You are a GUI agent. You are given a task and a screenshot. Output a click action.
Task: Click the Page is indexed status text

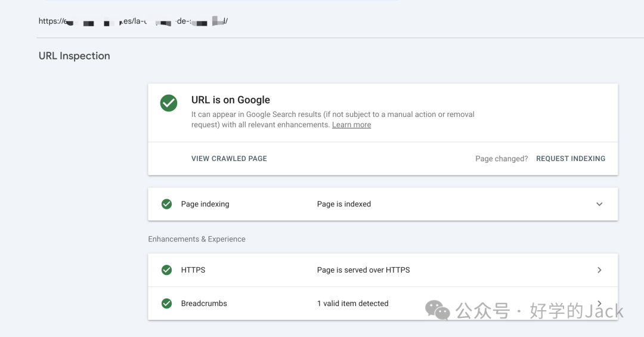[344, 204]
